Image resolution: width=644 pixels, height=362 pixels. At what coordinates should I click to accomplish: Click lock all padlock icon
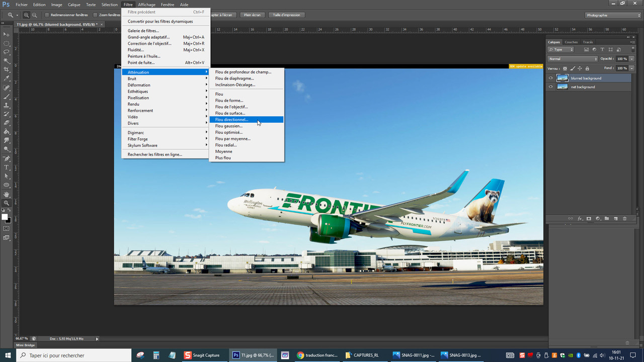[587, 68]
